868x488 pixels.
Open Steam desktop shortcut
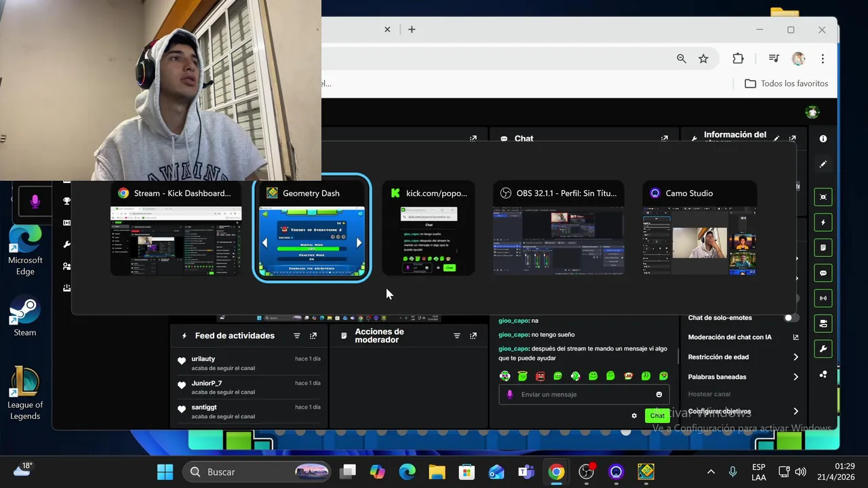point(25,317)
